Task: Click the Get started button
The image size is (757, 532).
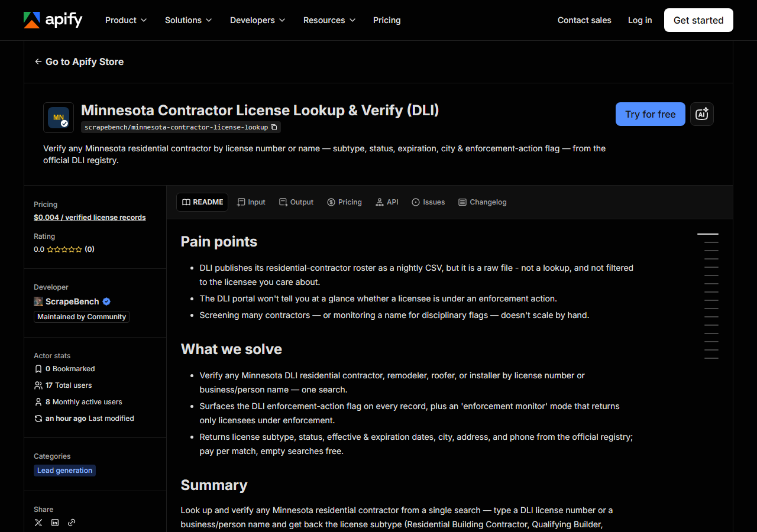Action: pyautogui.click(x=698, y=20)
